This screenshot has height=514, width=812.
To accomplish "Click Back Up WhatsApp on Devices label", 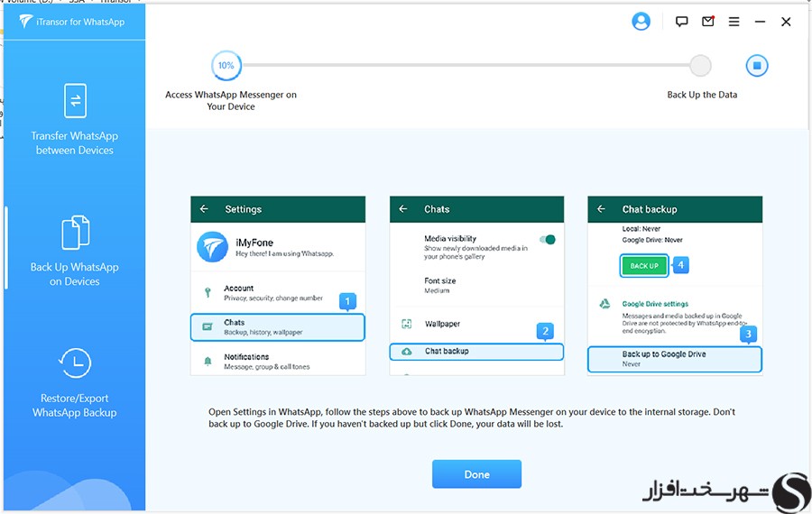I will tap(75, 274).
